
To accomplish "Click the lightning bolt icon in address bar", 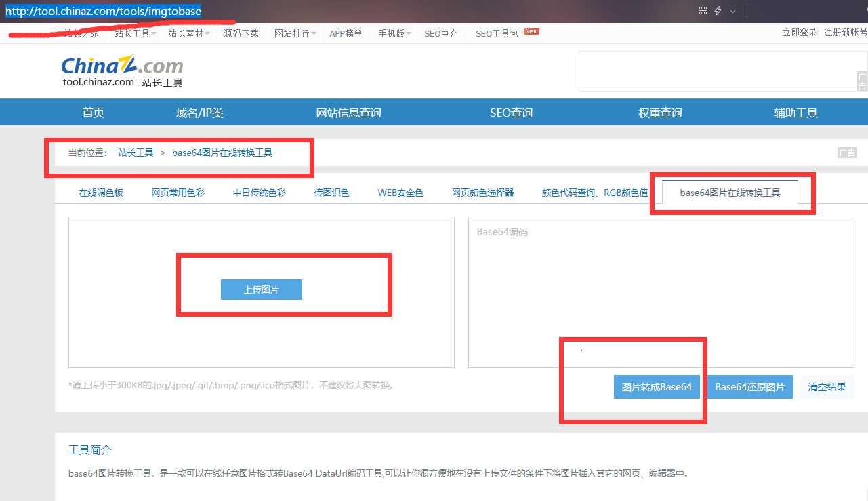I will [718, 11].
